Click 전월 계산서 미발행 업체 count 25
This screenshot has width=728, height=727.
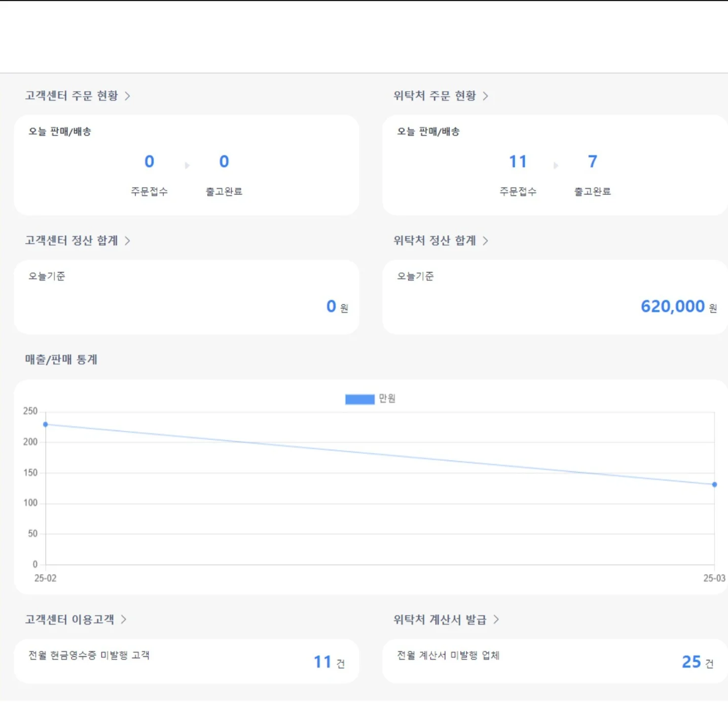point(691,662)
